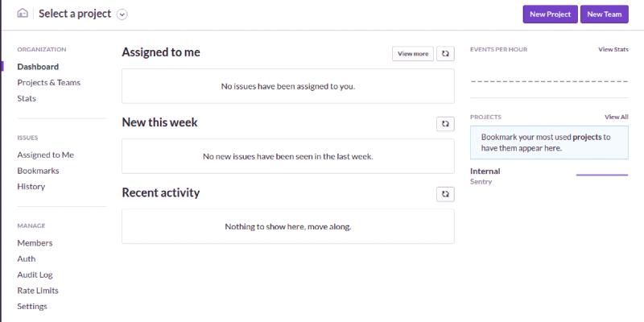Open the issue History page

pos(31,186)
